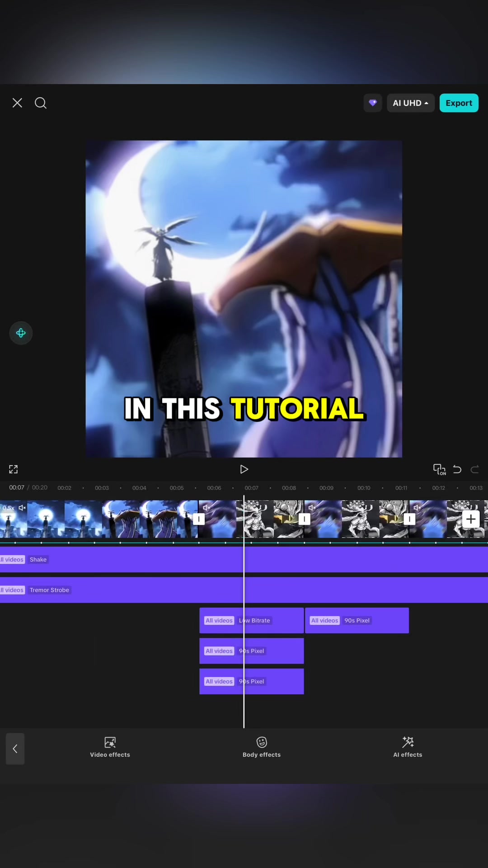
Task: Select the right-side 90s Pixel effect clip
Action: point(357,620)
